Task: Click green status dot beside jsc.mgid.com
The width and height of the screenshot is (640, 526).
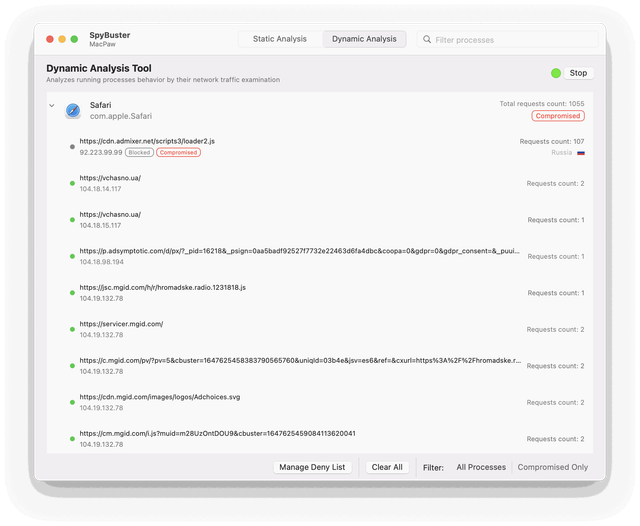Action: tap(72, 293)
